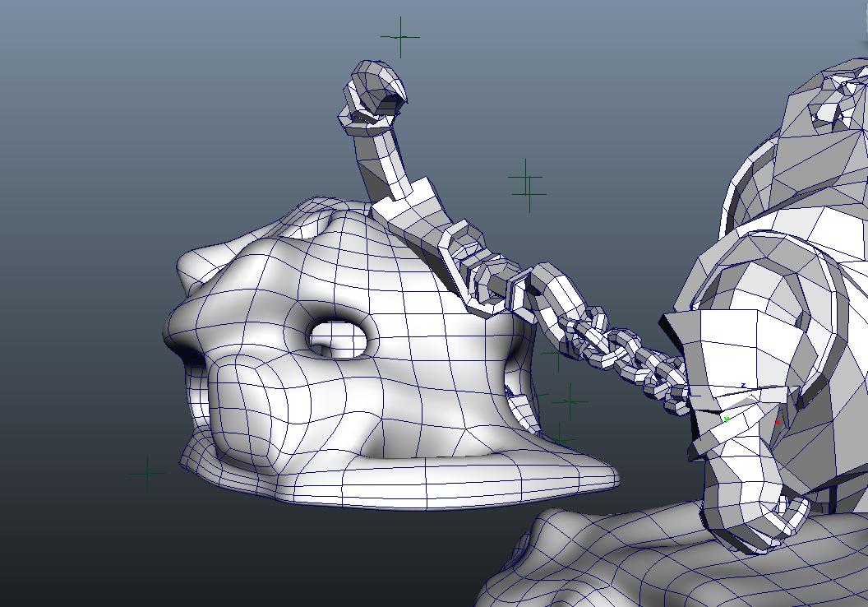Select the green locator cross at viewport top
Screen dimensions: 868x607
click(x=400, y=37)
